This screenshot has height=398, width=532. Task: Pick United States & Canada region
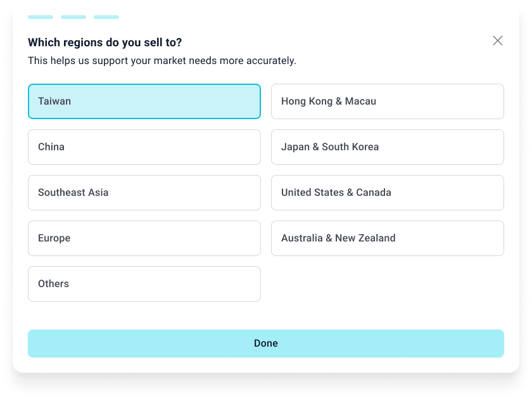(x=387, y=193)
